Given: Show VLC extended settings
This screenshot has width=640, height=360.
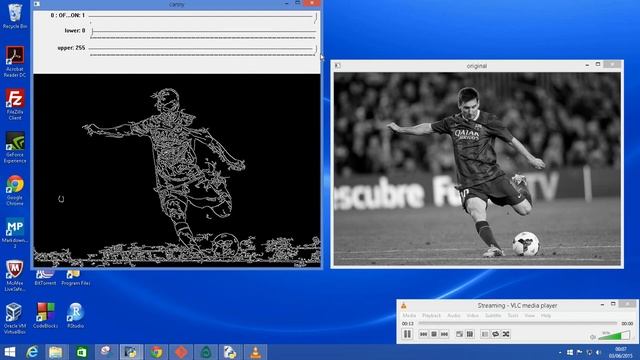Looking at the screenshot, I should coord(470,334).
